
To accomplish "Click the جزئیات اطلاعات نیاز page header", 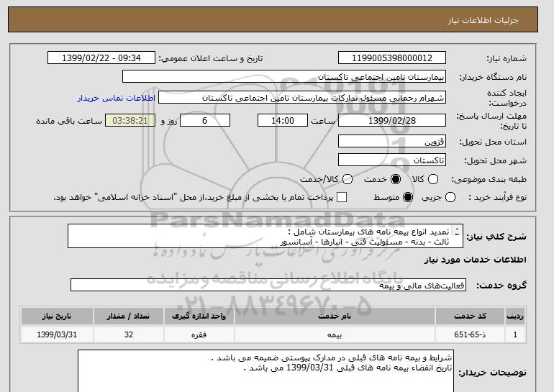I will tap(273, 19).
